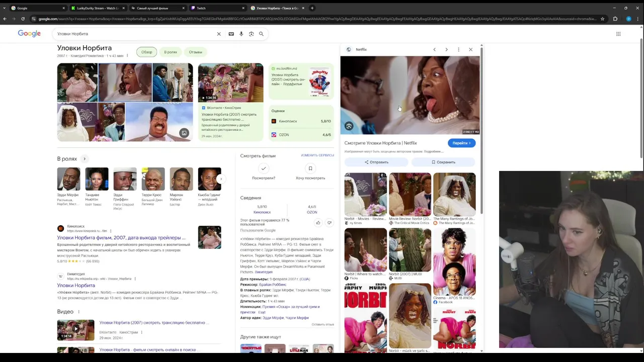Select the В ролях chip

171,52
